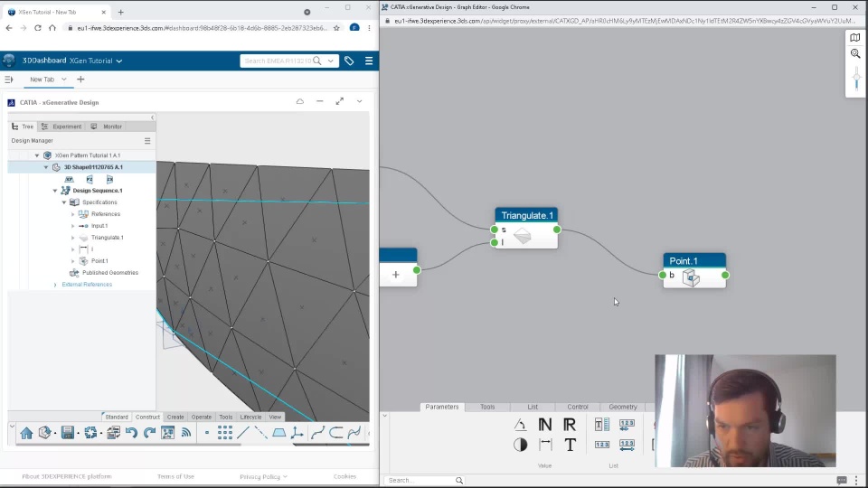Click the Triangulate.1 node's output port
Screen dimensions: 868x488
tap(557, 230)
